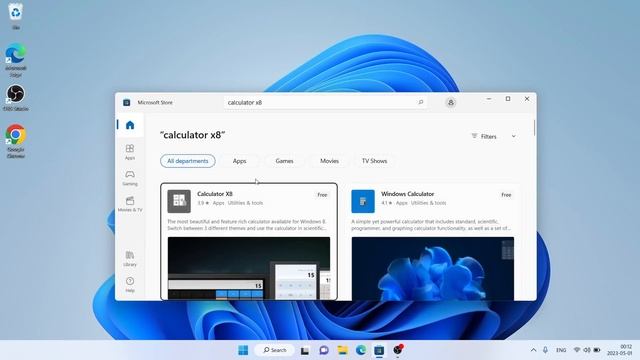Select OBS Studio desktop shortcut
This screenshot has height=360, width=640.
[16, 98]
